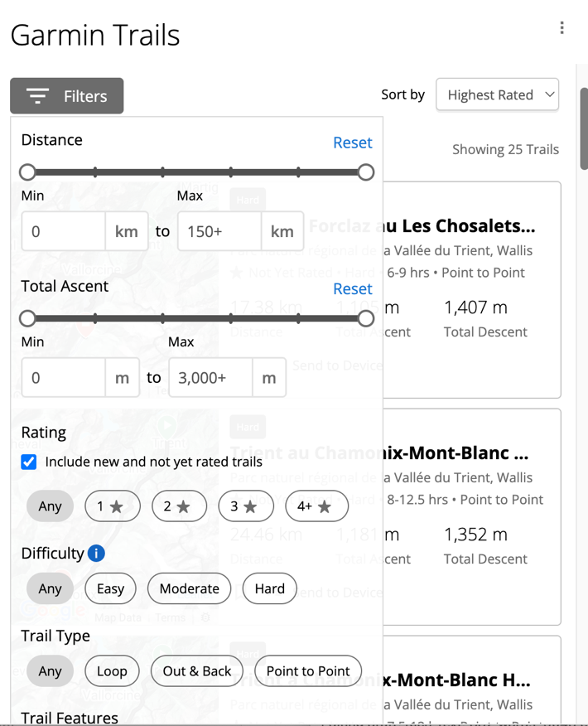Click the Total Ascent minimum slider handle
588x726 pixels.
(x=28, y=318)
